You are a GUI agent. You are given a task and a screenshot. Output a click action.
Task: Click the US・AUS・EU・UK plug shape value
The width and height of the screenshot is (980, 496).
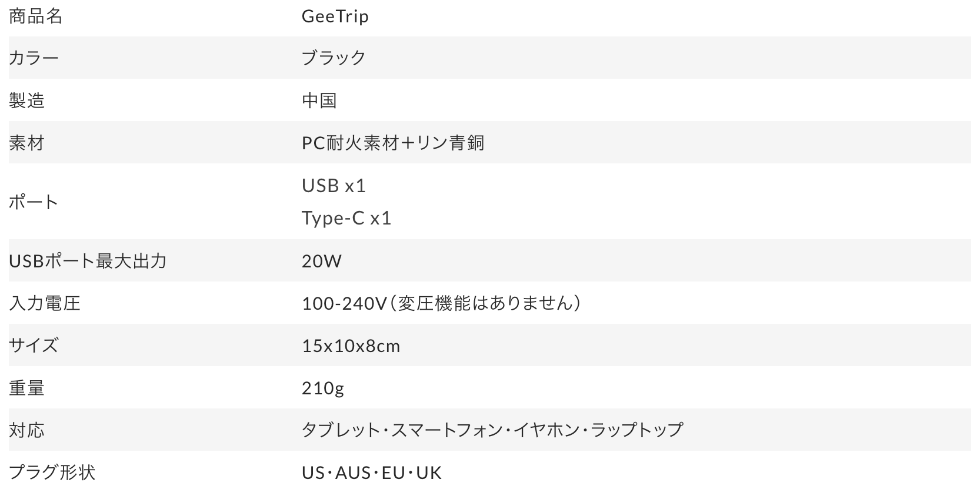point(371,472)
